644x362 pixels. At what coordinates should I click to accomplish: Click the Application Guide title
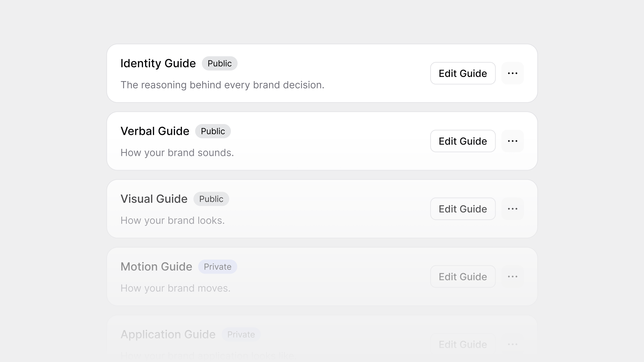168,334
